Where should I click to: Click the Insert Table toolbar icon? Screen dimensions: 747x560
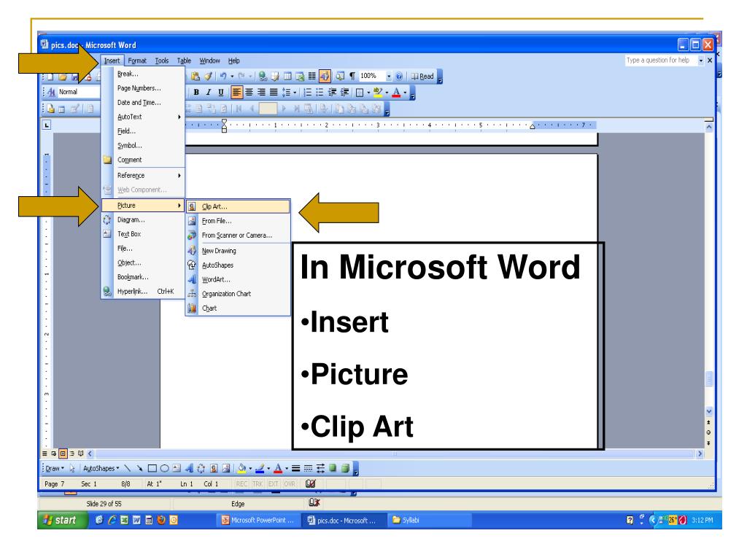click(287, 76)
